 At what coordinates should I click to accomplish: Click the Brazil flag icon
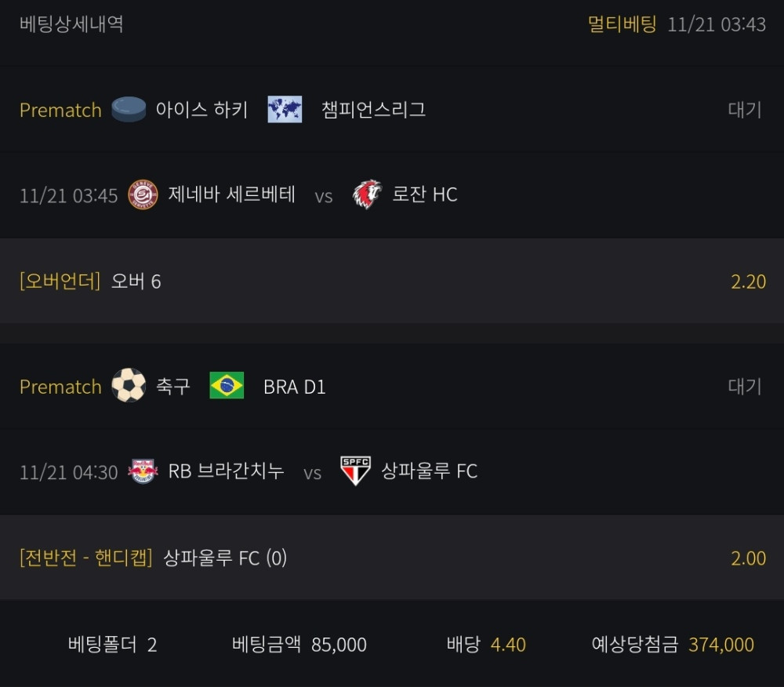pyautogui.click(x=227, y=386)
